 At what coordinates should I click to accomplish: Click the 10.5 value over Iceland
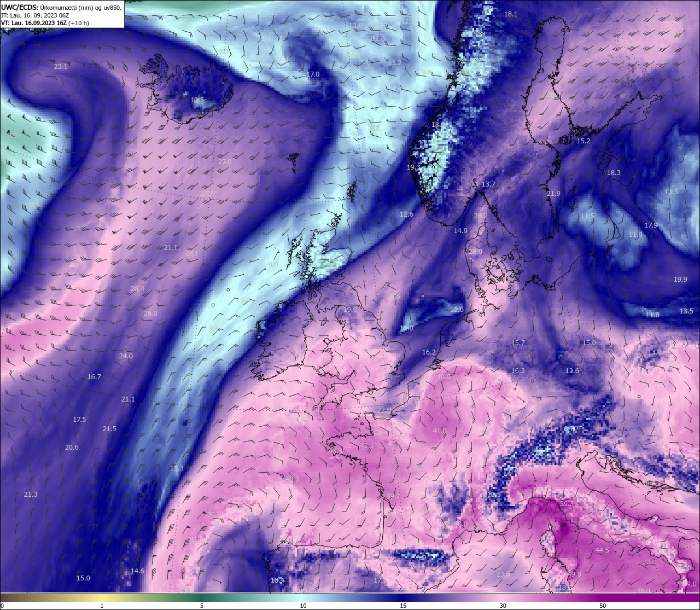(x=197, y=100)
